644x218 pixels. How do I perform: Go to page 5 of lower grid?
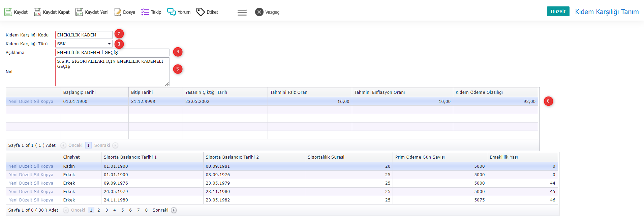123,210
